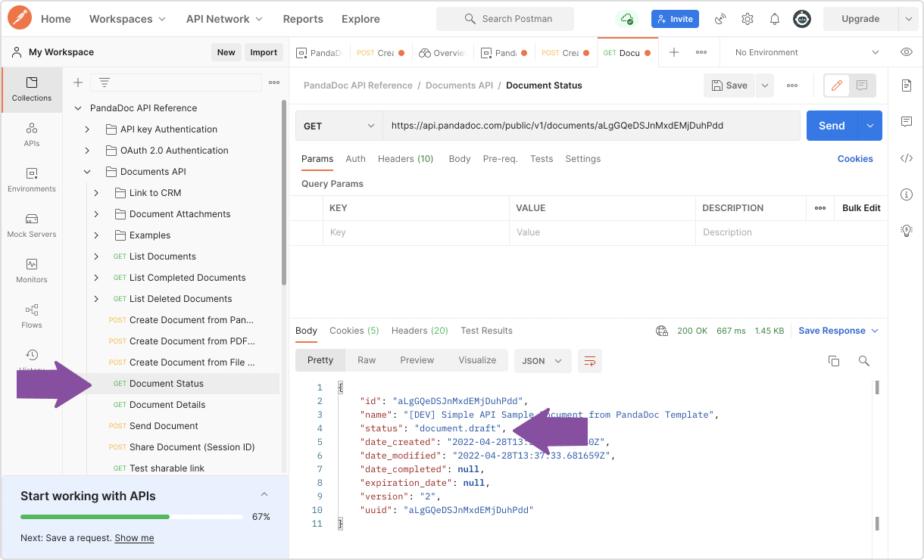
Task: Open the notifications bell
Action: tap(775, 19)
